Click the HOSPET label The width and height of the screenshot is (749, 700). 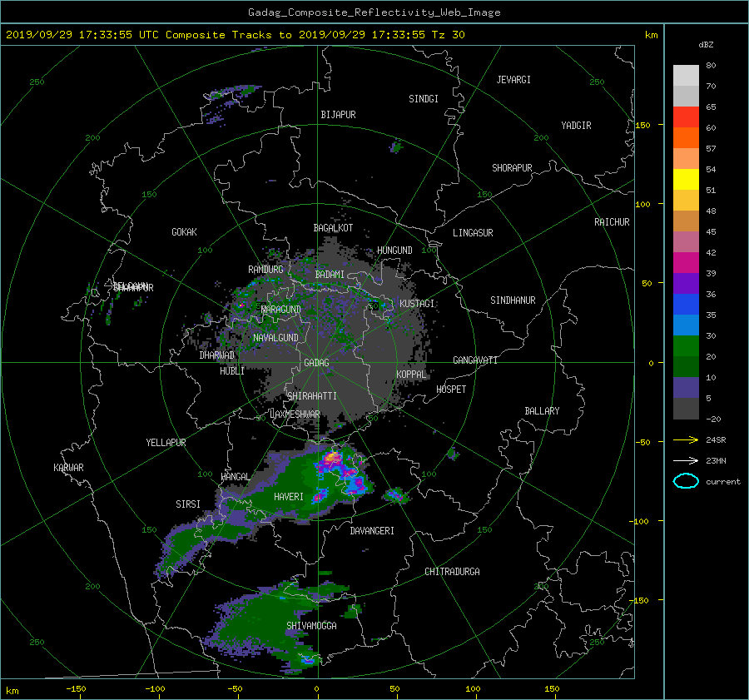tap(451, 390)
